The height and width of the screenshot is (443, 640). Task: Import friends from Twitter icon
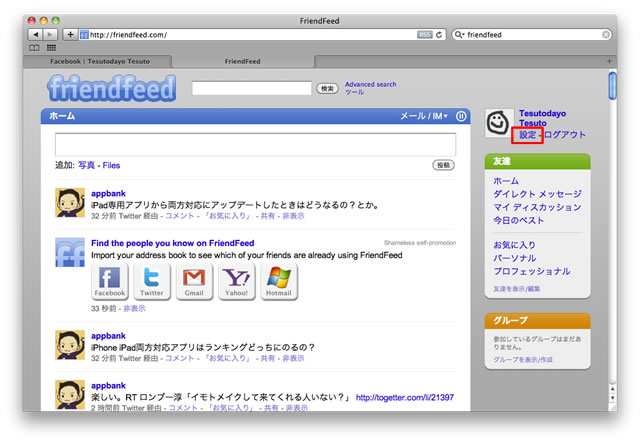pos(152,282)
